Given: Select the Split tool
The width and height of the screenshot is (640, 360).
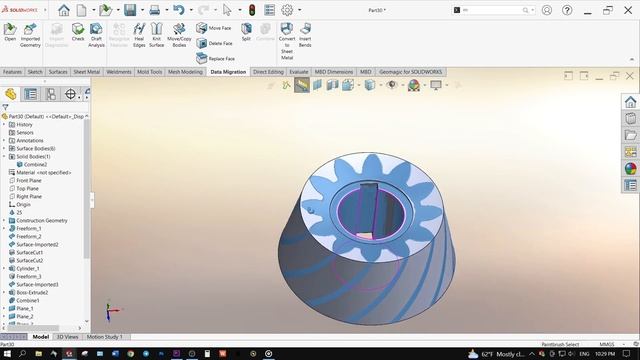Looking at the screenshot, I should pyautogui.click(x=246, y=32).
